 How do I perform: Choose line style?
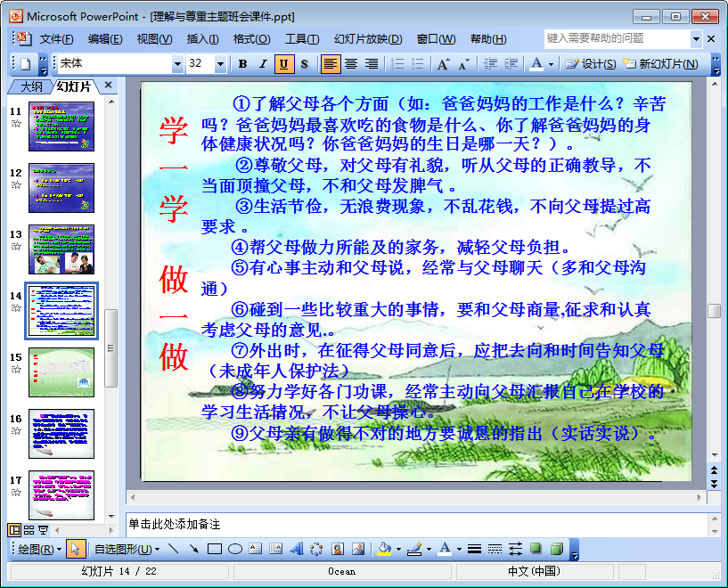pos(474,550)
